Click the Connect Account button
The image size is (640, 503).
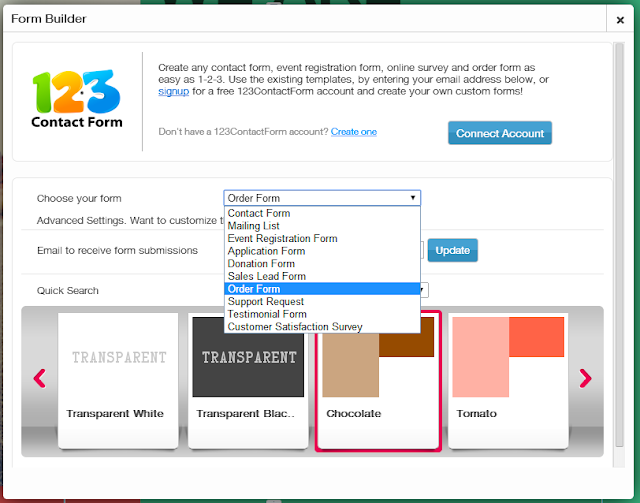pos(500,133)
